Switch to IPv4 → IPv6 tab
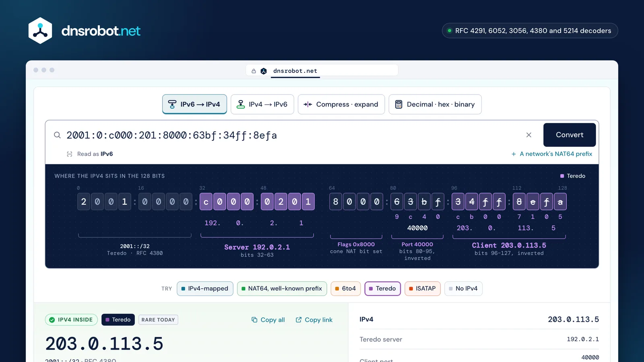Viewport: 644px width, 362px height. pos(262,104)
